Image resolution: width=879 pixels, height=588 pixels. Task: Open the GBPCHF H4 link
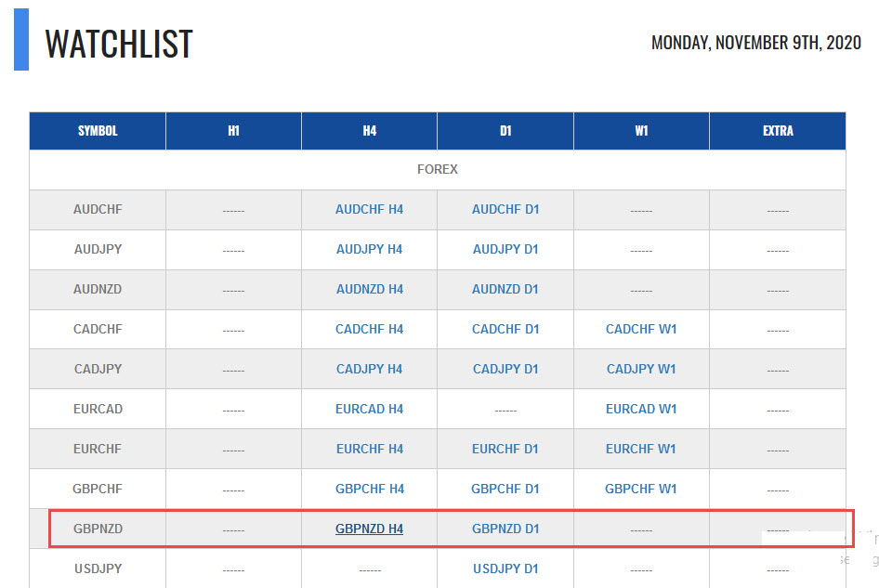(x=370, y=489)
